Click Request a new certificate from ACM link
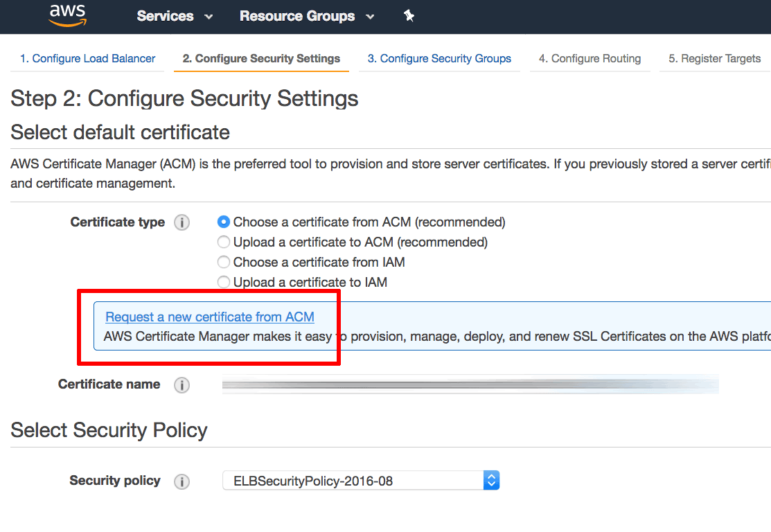The image size is (771, 532). coord(210,317)
